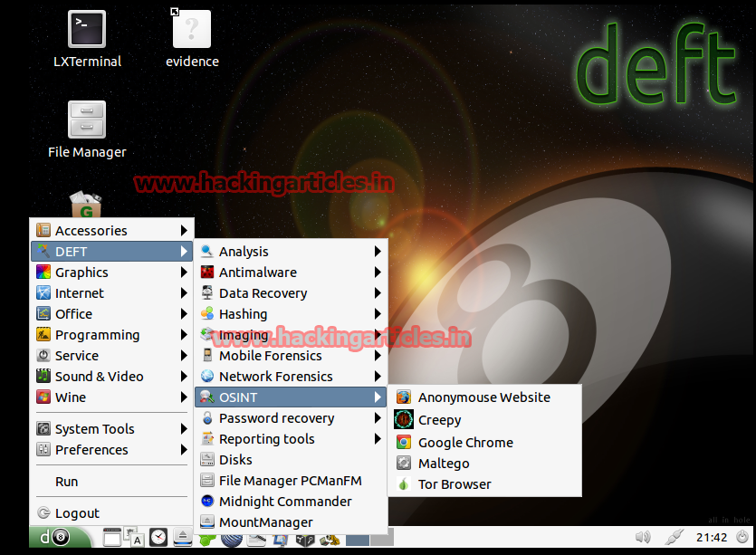Image resolution: width=756 pixels, height=555 pixels.
Task: Open the Imaging submenu entry
Action: coord(291,335)
